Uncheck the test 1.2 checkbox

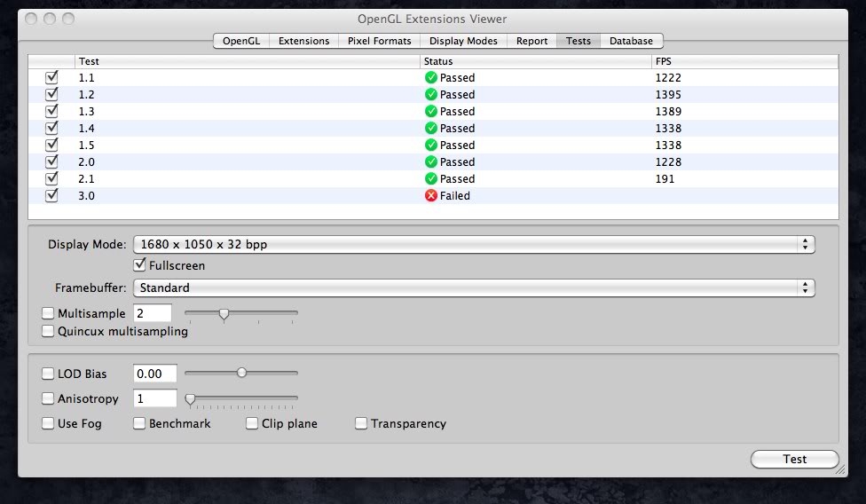click(x=51, y=94)
